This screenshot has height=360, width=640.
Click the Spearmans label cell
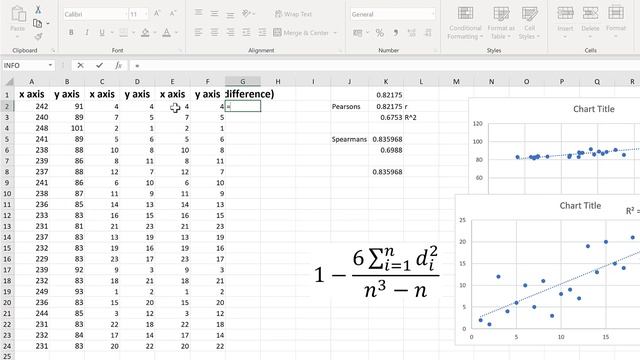coord(349,139)
